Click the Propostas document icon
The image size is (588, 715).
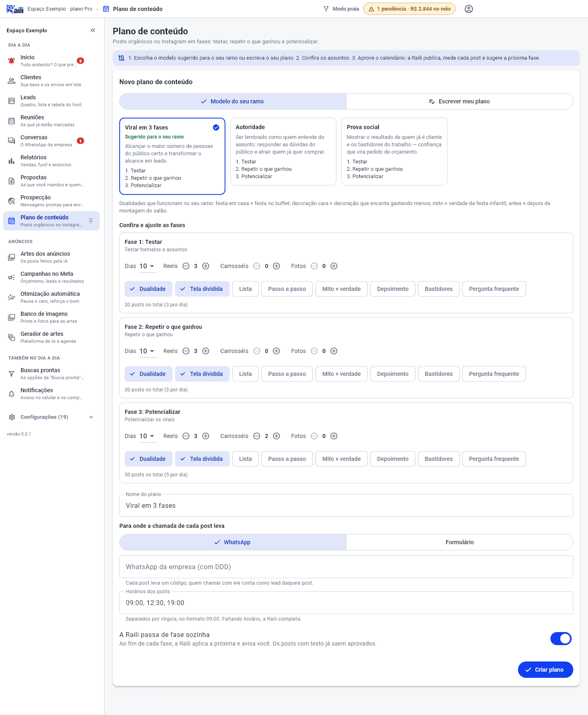11,181
